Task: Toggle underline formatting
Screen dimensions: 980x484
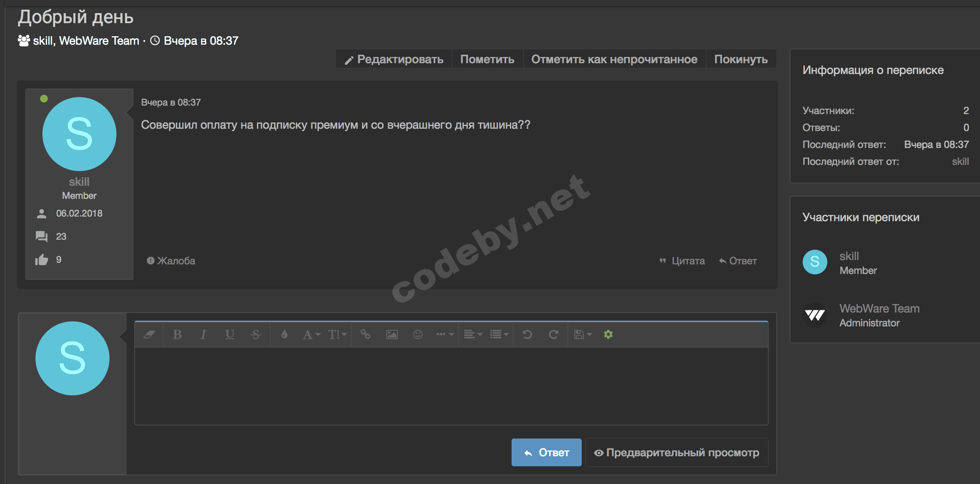Action: pyautogui.click(x=230, y=334)
